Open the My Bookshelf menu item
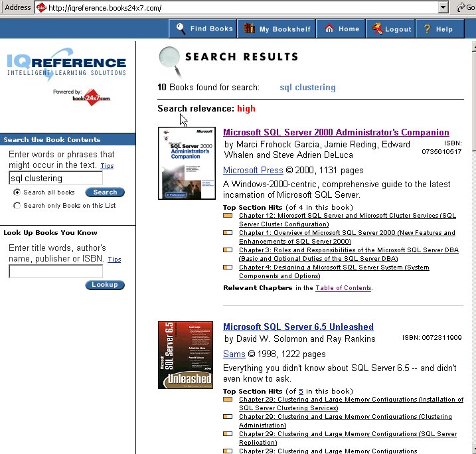Screen dimensions: 476x454 276,29
